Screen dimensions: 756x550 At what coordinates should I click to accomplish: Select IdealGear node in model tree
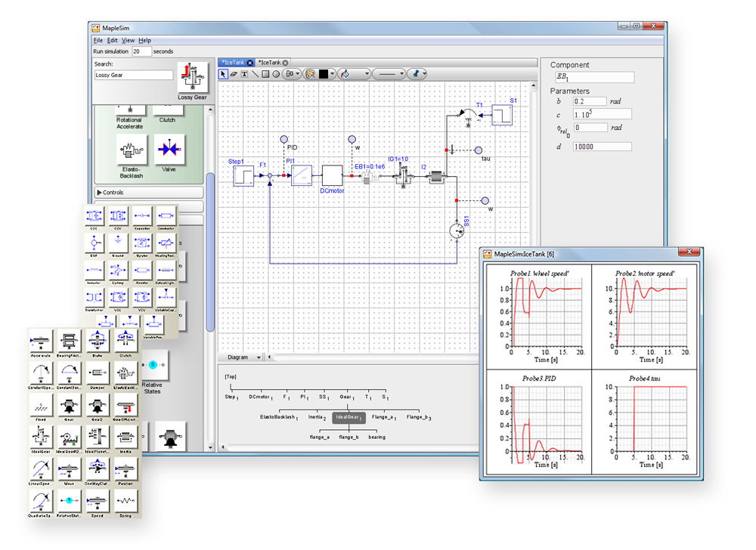click(x=348, y=417)
